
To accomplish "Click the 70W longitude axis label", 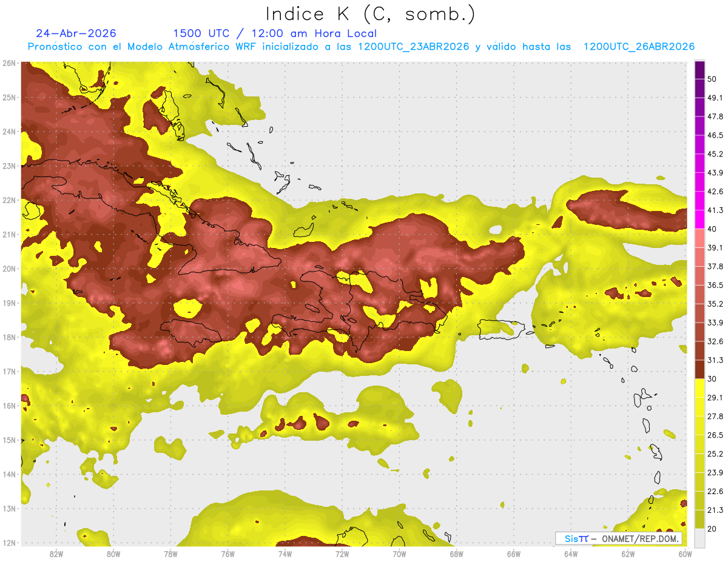I will tap(399, 554).
